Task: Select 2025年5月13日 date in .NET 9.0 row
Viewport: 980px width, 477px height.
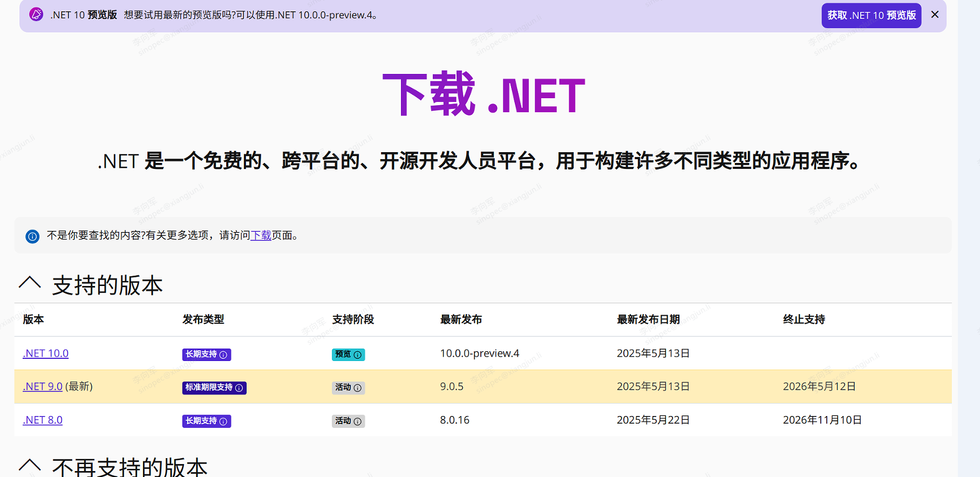Action: pyautogui.click(x=654, y=386)
